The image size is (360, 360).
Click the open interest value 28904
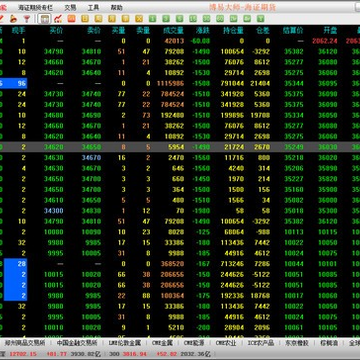234,327
